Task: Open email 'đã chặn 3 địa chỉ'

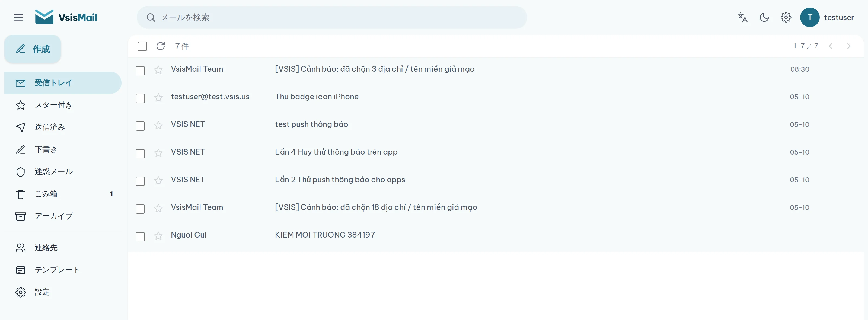Action: [x=375, y=69]
